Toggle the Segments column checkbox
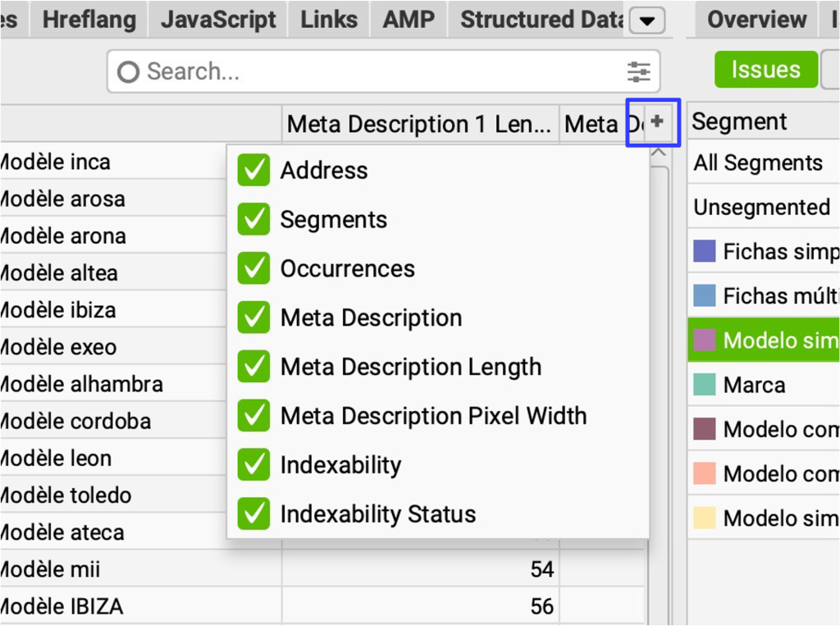The width and height of the screenshot is (840, 626). [x=253, y=220]
